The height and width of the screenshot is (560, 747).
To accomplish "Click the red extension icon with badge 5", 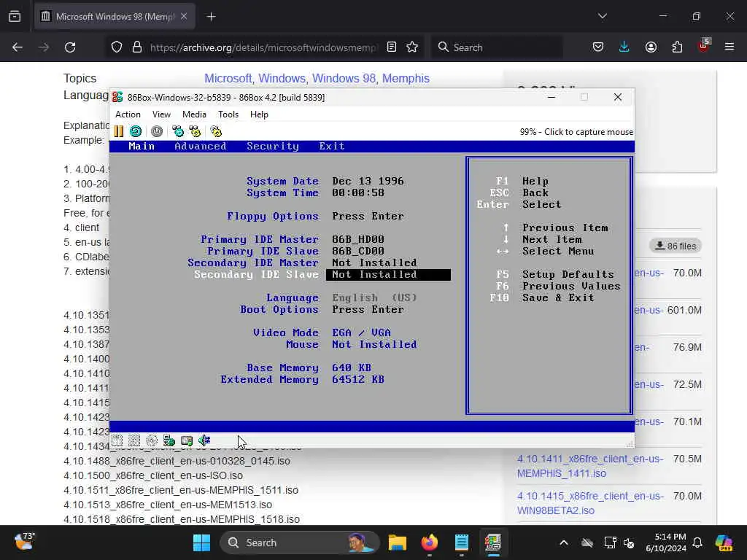I will pyautogui.click(x=704, y=46).
